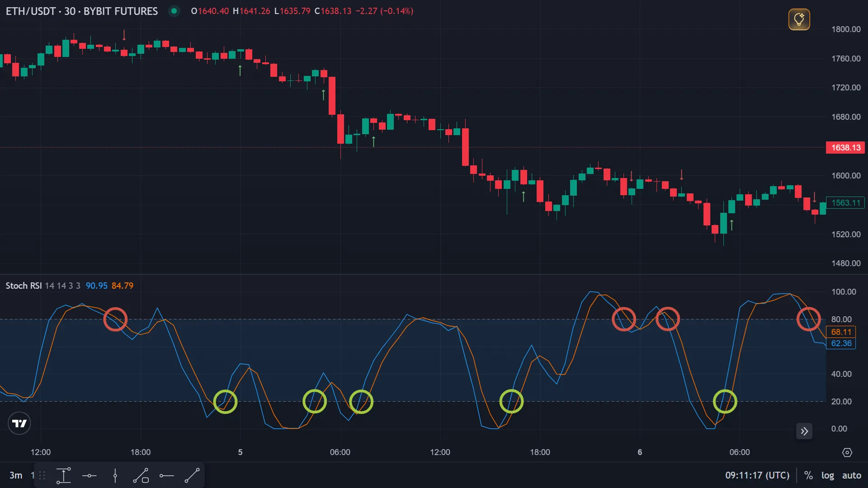The image size is (868, 488).
Task: Select the green 1563.11 price label
Action: click(x=845, y=203)
